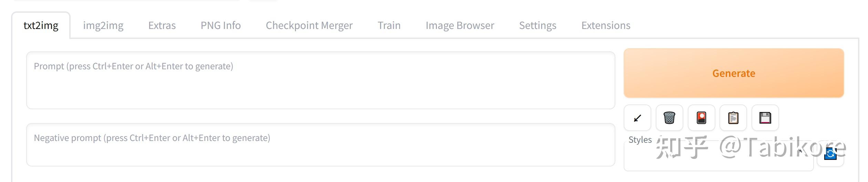Screen dimensions: 868x182
Task: Go to the PNG Info tab
Action: (x=221, y=26)
